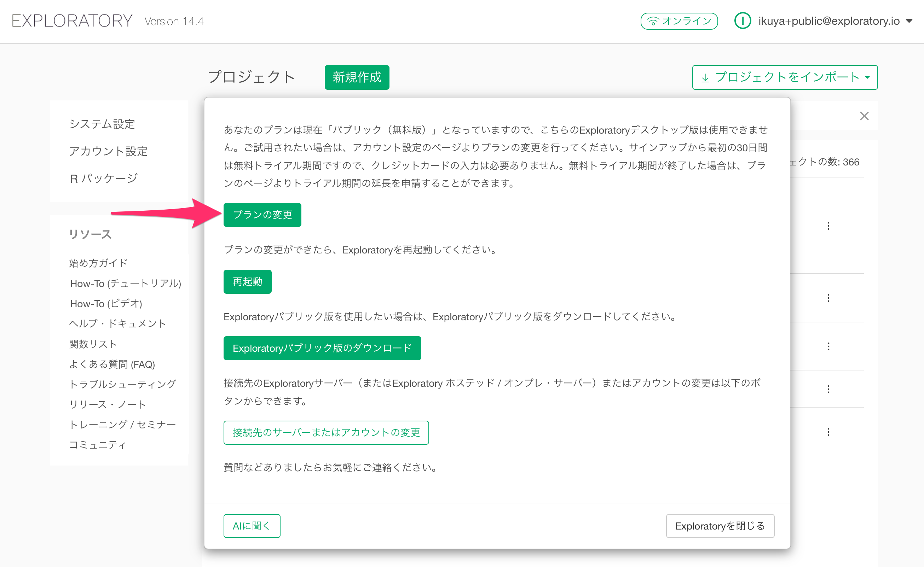Open the last project's three-dot menu
Screen dimensions: 924x567
pos(828,432)
